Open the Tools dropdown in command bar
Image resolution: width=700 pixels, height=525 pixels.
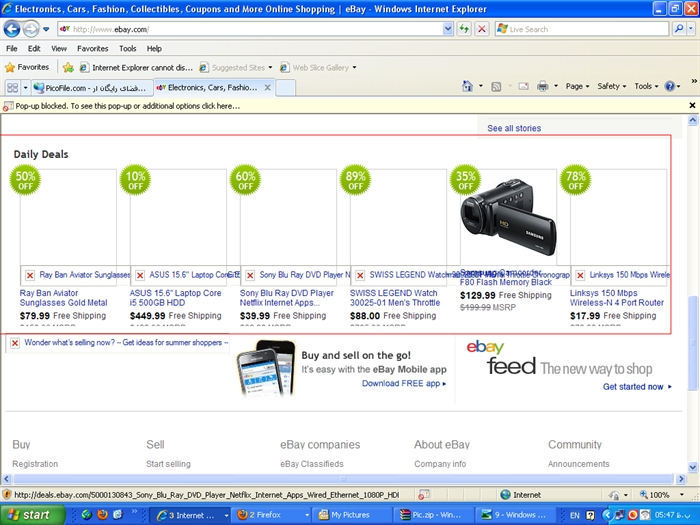tap(646, 87)
